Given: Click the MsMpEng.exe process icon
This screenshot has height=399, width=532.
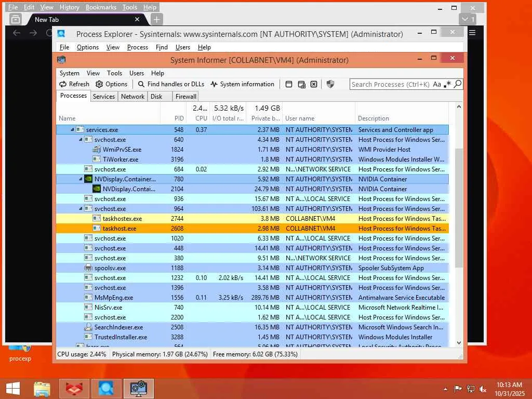Looking at the screenshot, I should pyautogui.click(x=88, y=297).
